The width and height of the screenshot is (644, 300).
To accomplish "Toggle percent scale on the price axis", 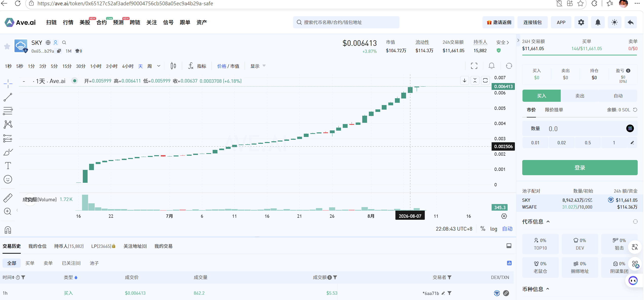I will [483, 229].
